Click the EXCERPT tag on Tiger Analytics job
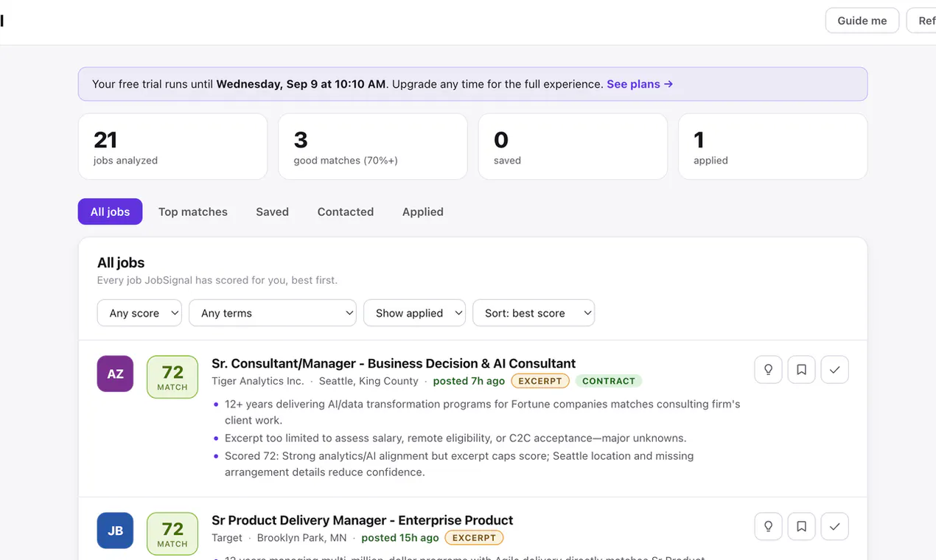The width and height of the screenshot is (936, 560). pos(540,381)
